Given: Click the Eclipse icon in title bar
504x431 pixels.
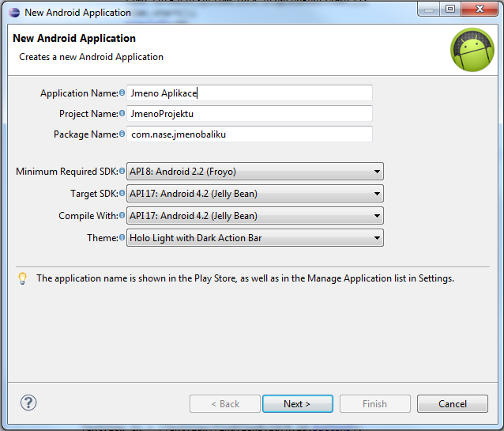Looking at the screenshot, I should 14,13.
